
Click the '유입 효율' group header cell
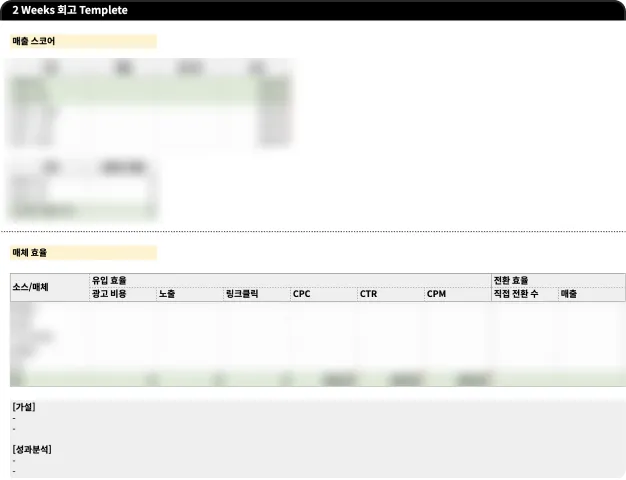[x=291, y=280]
